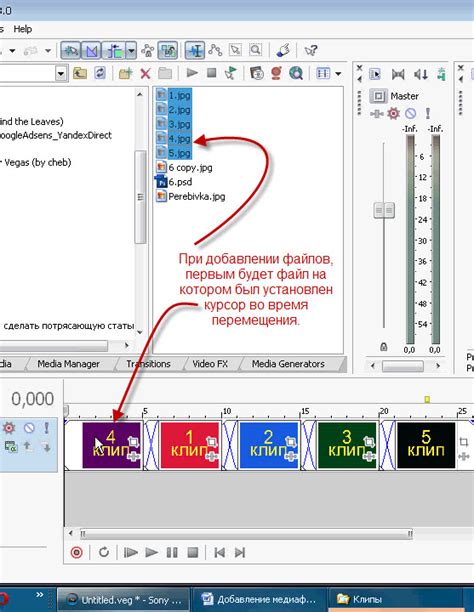This screenshot has width=474, height=612.
Task: Click the red Record button in transport
Action: (x=77, y=552)
